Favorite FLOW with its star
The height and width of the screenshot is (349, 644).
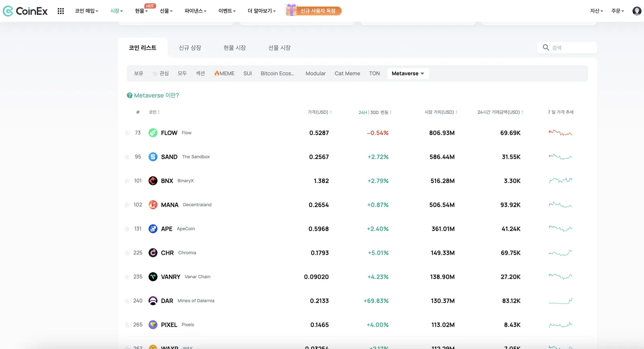tap(127, 133)
